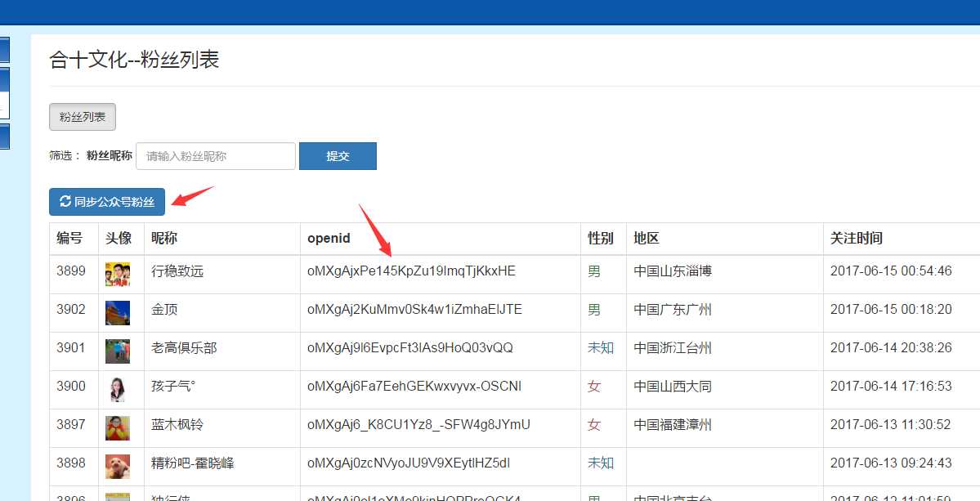Click the refresh icon in sync button
Image resolution: width=980 pixels, height=501 pixels.
coord(65,201)
